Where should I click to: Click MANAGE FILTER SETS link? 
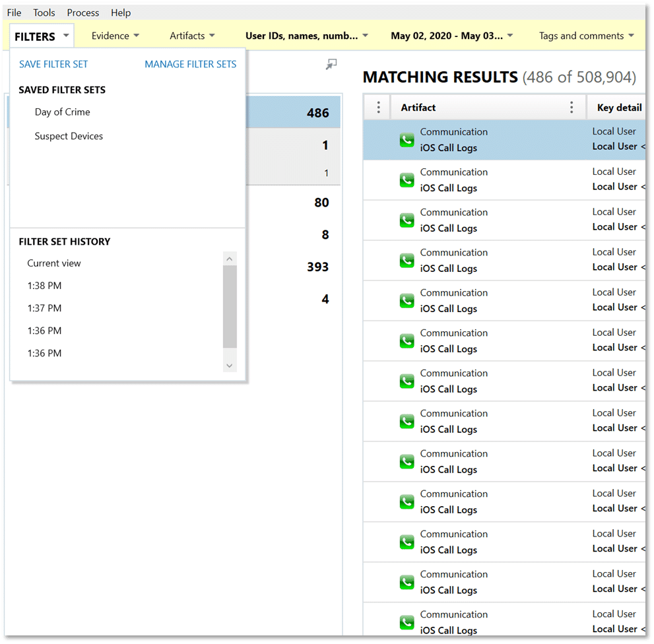pyautogui.click(x=191, y=64)
